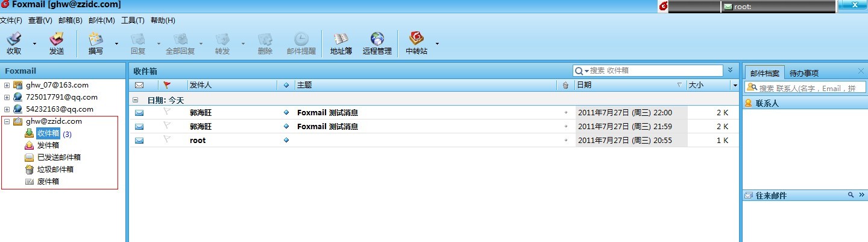Expand the ghw_07@163.com account tree
This screenshot has width=868, height=242.
(7, 85)
